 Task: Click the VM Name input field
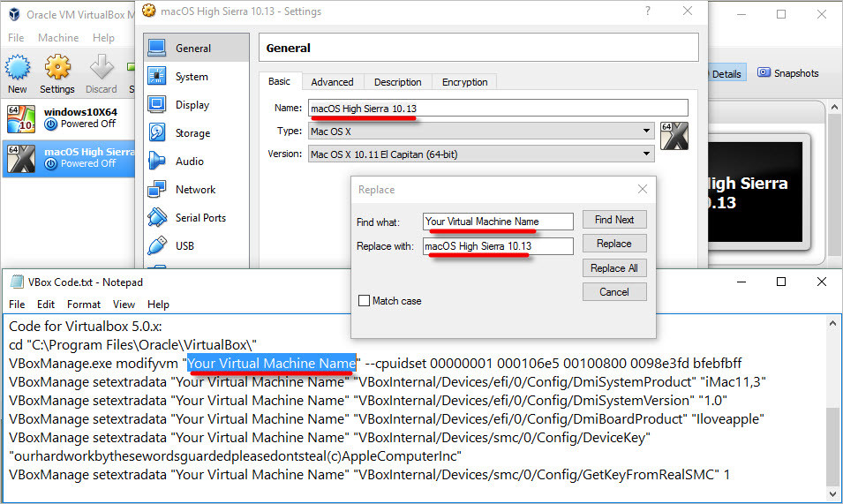(x=498, y=108)
